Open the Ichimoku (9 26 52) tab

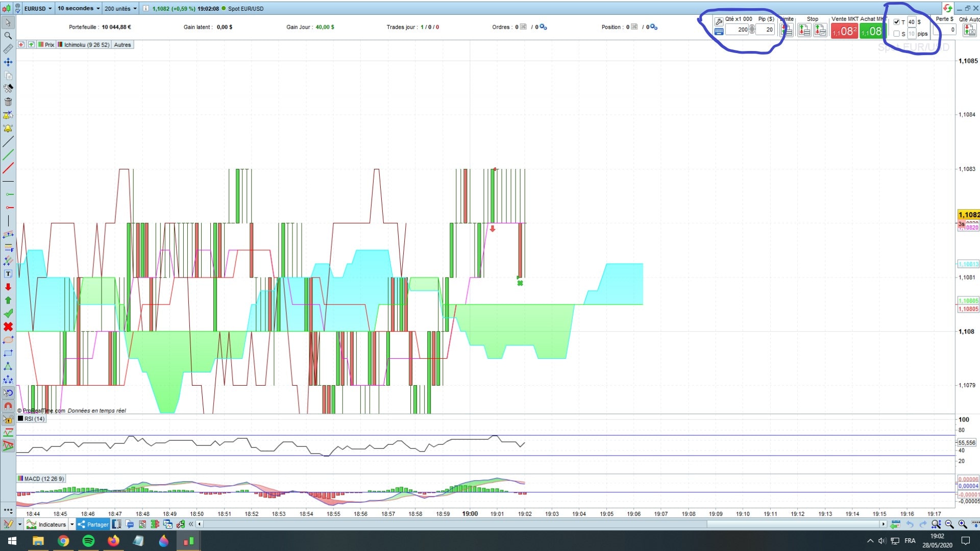[84, 45]
